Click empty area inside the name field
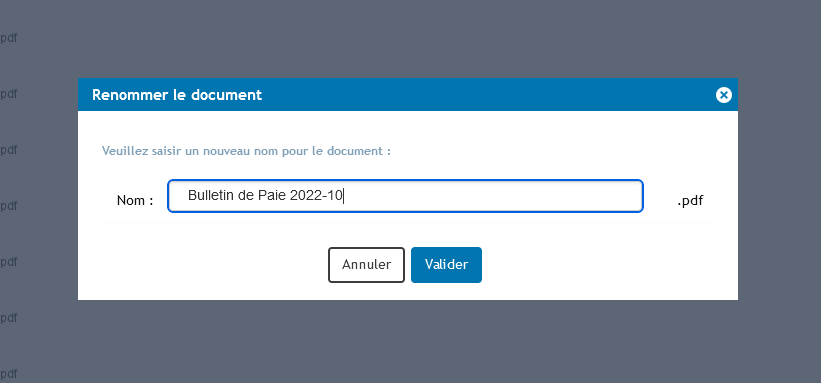 pyautogui.click(x=492, y=196)
